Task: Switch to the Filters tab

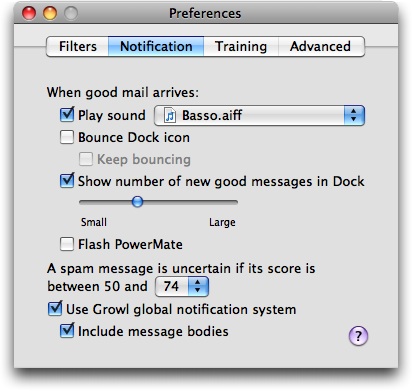Action: 77,46
